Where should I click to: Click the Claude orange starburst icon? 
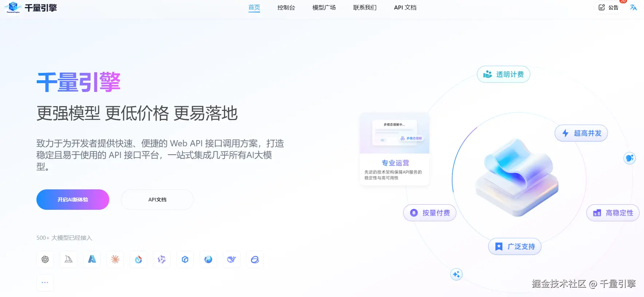click(x=115, y=259)
